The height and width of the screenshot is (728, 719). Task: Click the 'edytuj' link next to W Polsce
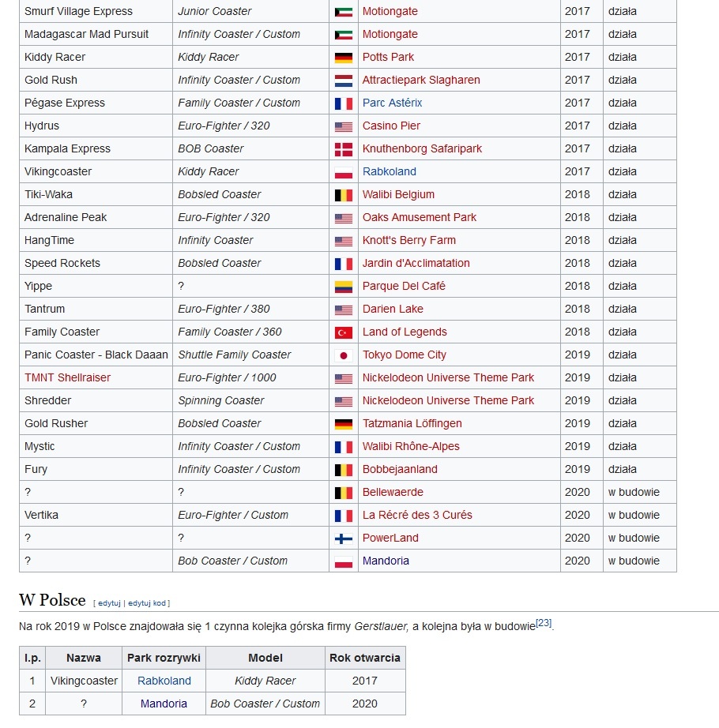tap(109, 603)
